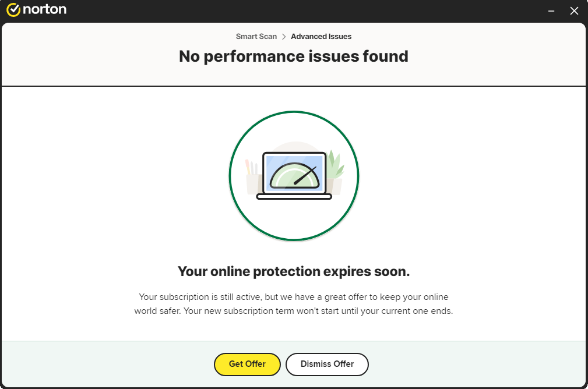The width and height of the screenshot is (588, 389).
Task: Close the Norton window
Action: point(574,11)
